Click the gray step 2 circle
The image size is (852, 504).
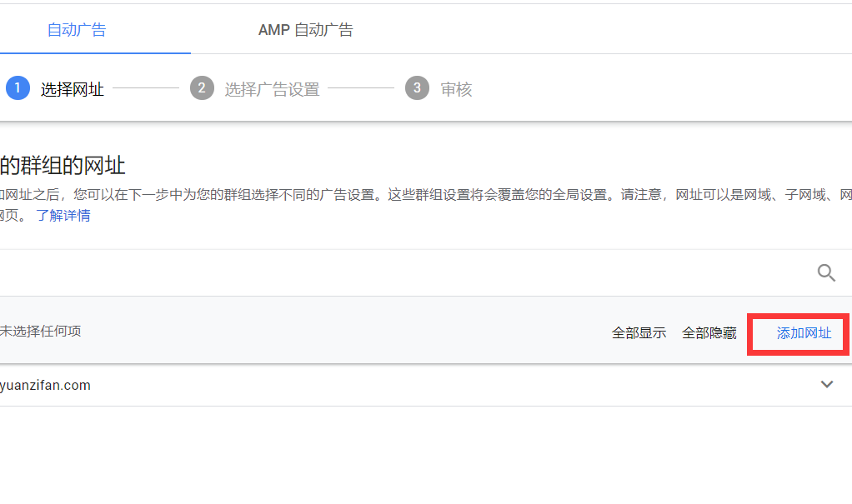pos(202,88)
